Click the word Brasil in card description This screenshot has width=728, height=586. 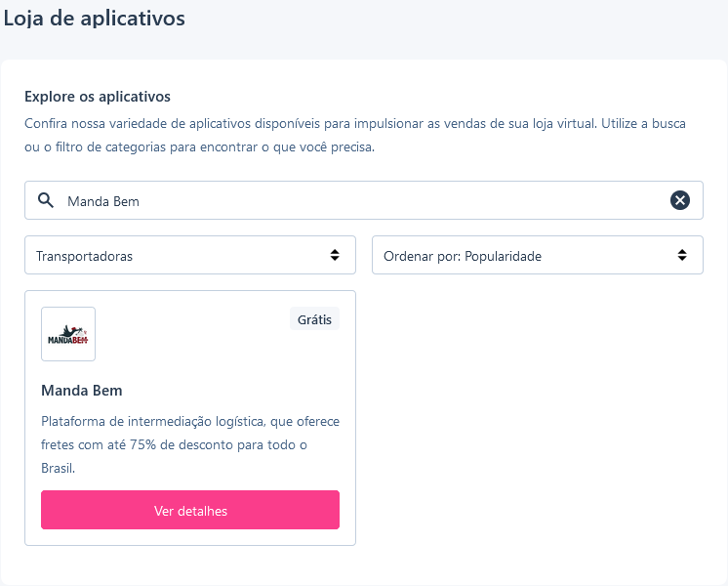pos(58,468)
